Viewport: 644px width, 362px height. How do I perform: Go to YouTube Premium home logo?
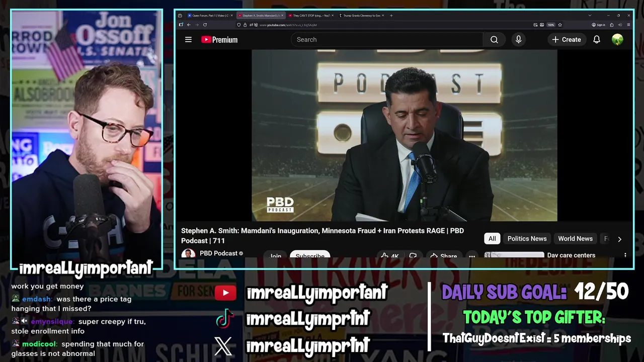point(219,40)
